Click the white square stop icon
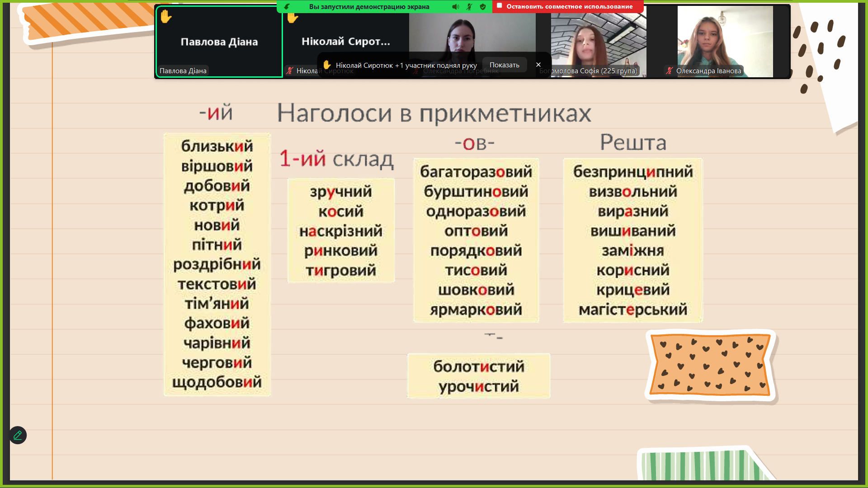Screen dimensions: 868x488 (500, 6)
